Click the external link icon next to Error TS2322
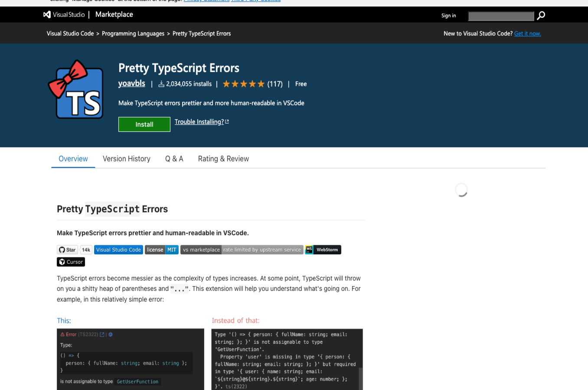 (102, 335)
